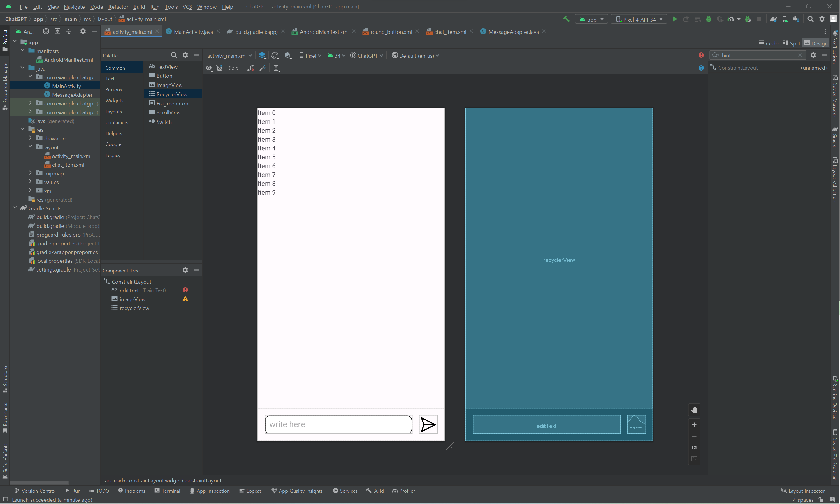Collapse the layout folder in project tree

coord(30,147)
